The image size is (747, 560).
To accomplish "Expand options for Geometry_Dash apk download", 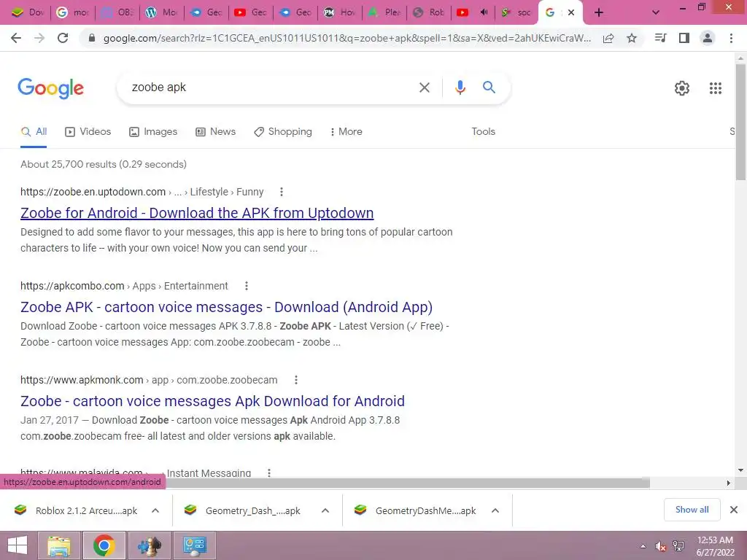I will point(325,510).
